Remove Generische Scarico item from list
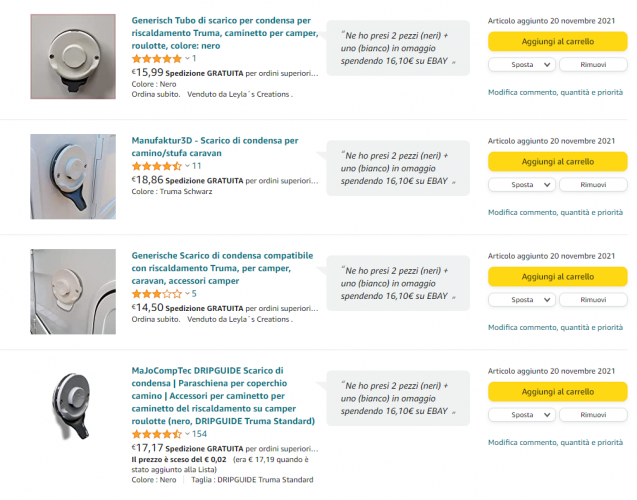This screenshot has height=500, width=637. (x=593, y=300)
